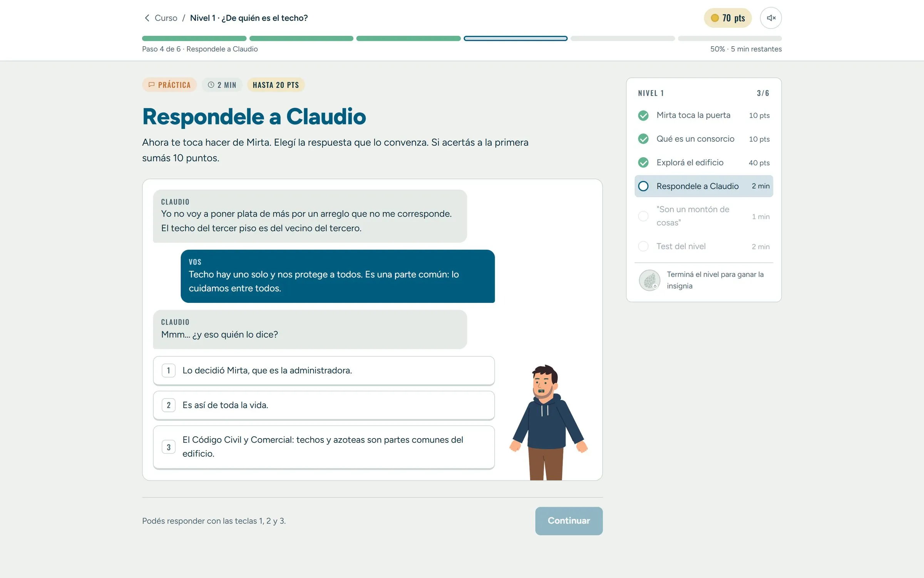The width and height of the screenshot is (924, 578).
Task: Go back using the Curso chevron arrow
Action: [147, 18]
